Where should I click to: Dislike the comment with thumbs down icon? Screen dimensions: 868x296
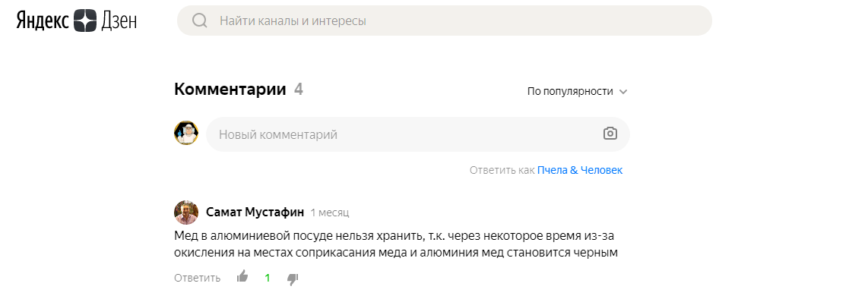[x=293, y=279]
